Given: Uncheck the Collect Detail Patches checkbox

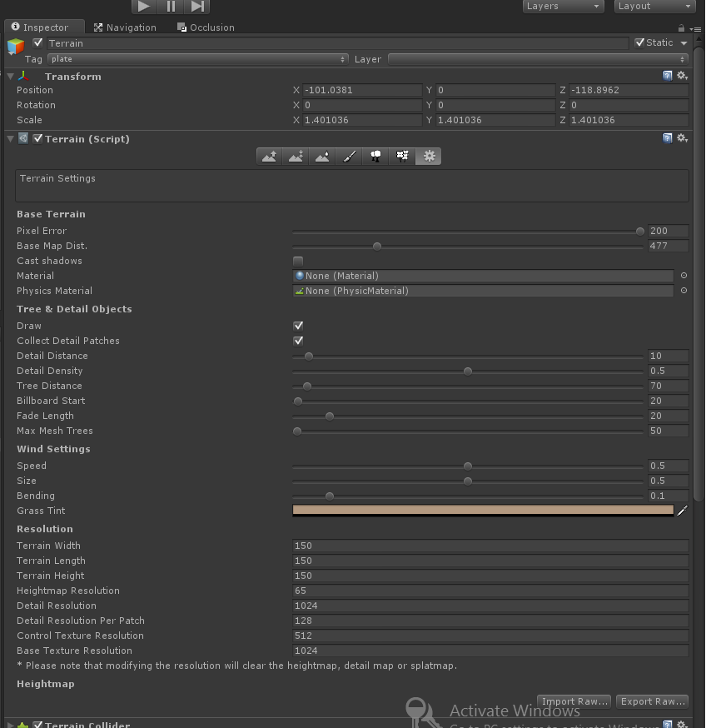Looking at the screenshot, I should coord(298,341).
